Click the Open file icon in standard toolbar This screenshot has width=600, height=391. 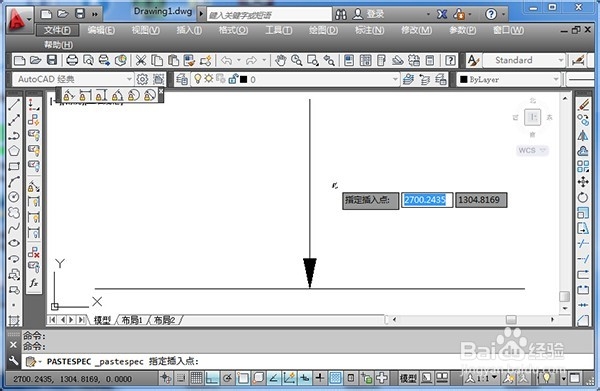pyautogui.click(x=36, y=60)
